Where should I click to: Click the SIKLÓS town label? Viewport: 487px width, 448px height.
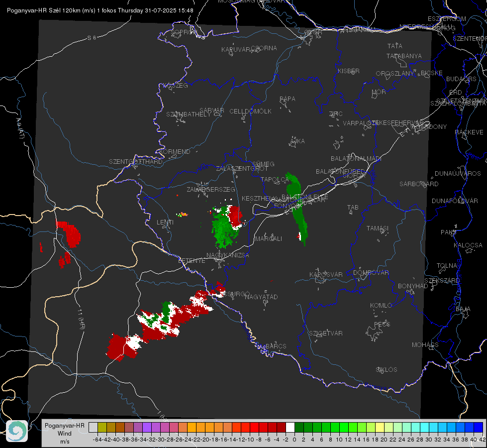click(387, 369)
